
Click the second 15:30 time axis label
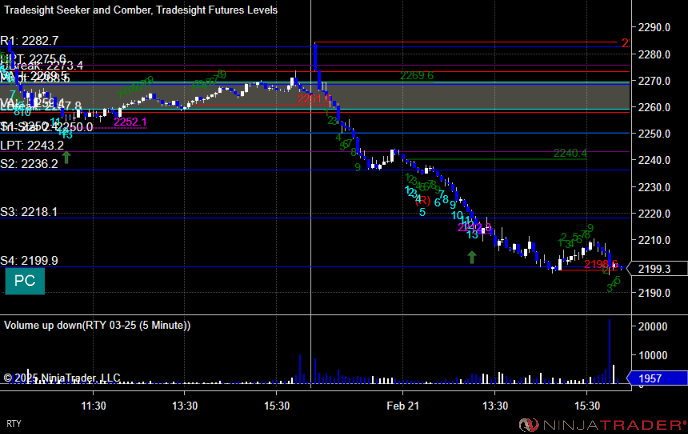(x=587, y=406)
